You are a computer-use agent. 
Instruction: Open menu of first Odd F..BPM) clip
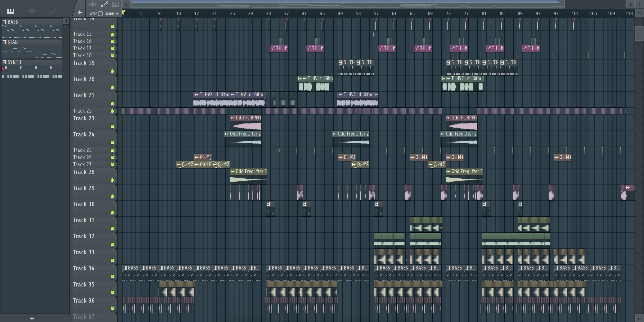(x=233, y=118)
